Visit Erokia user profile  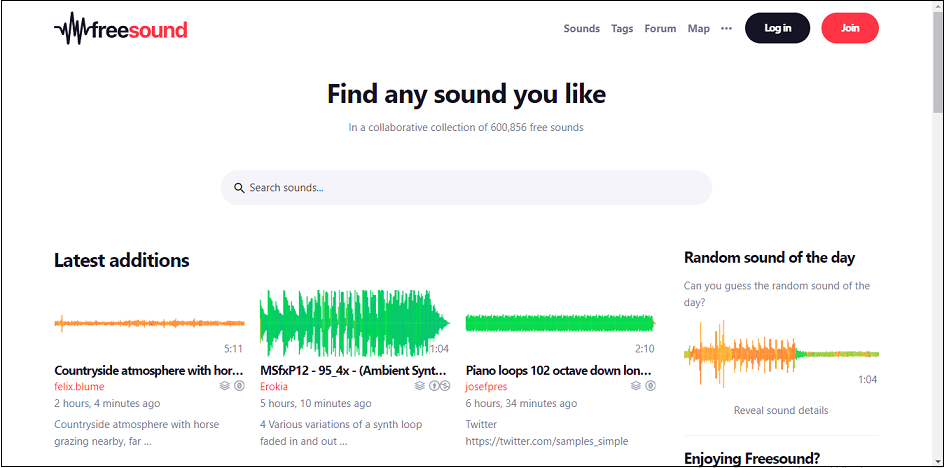[x=274, y=386]
